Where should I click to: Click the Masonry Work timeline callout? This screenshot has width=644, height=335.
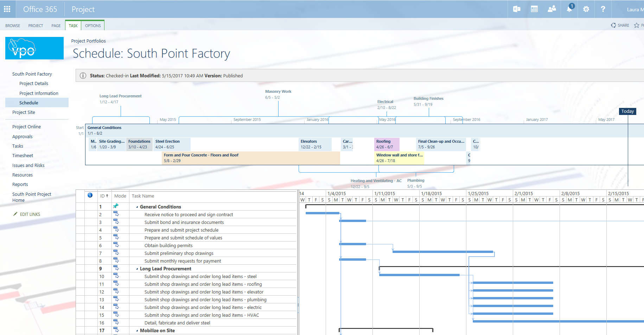click(x=278, y=94)
